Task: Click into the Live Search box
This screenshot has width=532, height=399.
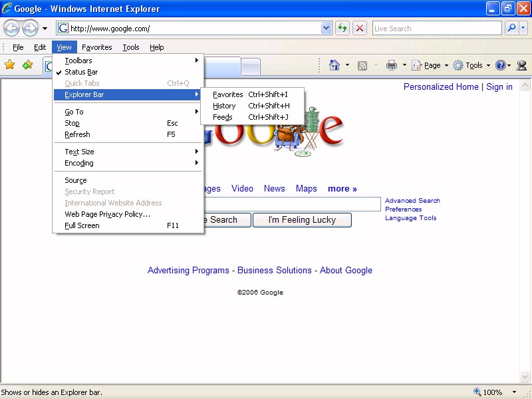Action: tap(436, 28)
